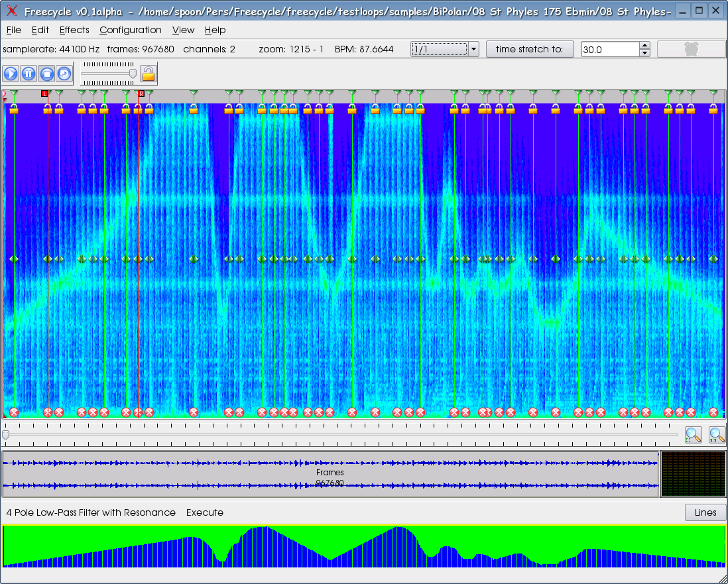The height and width of the screenshot is (584, 728).
Task: Open the 1/1 beat division dropdown
Action: point(473,49)
